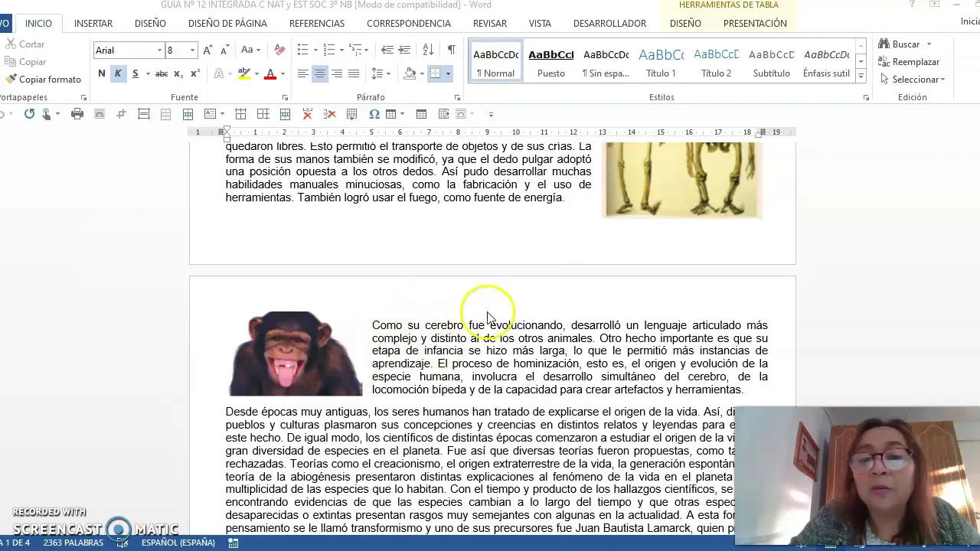The width and height of the screenshot is (980, 551).
Task: Open the Arial font name dropdown
Action: (x=159, y=51)
